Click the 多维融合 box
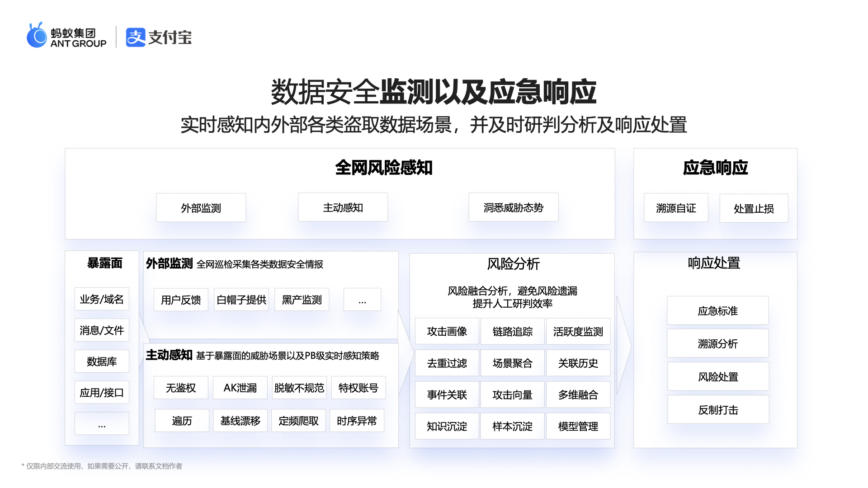868x488 pixels. (x=578, y=394)
